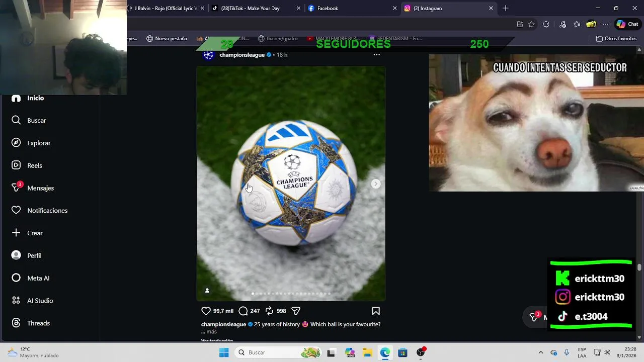Open Buscar search in Instagram sidebar
Screen dimensions: 644x362
coord(29,120)
